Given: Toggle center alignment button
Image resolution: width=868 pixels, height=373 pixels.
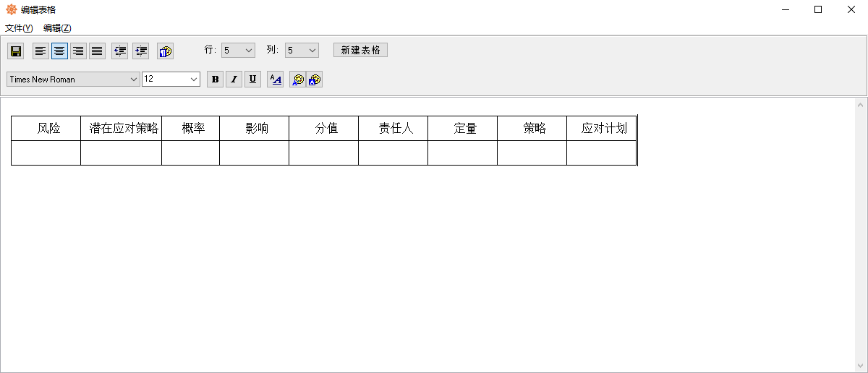Looking at the screenshot, I should point(59,51).
